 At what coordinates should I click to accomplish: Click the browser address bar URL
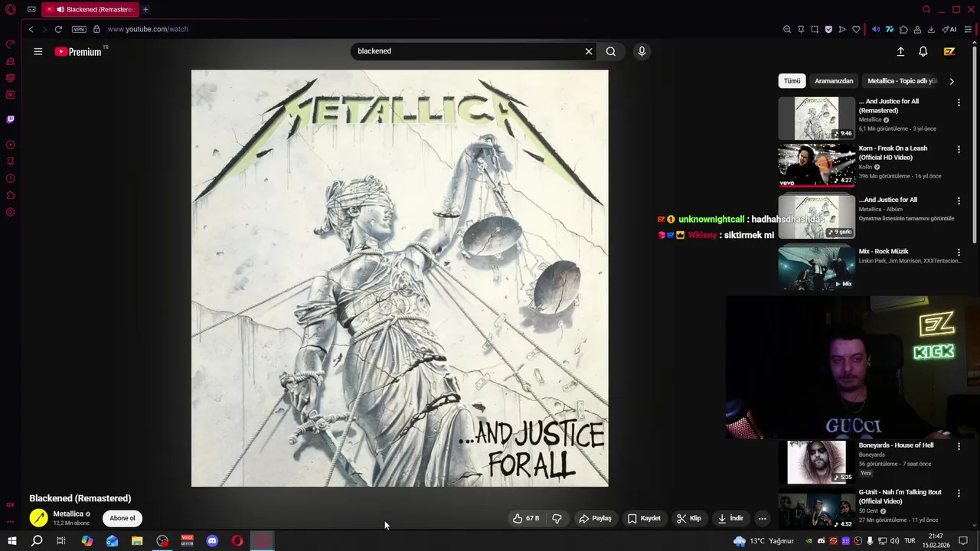tap(148, 29)
